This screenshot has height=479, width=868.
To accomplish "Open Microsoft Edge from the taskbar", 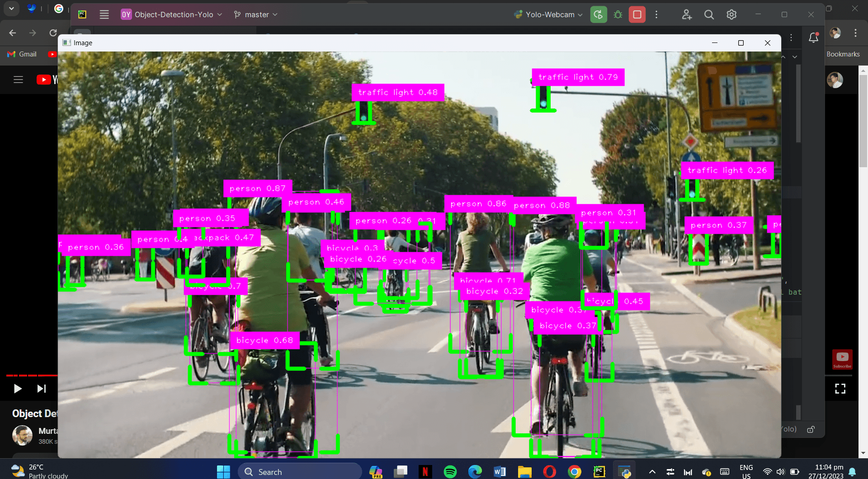I will 475,472.
